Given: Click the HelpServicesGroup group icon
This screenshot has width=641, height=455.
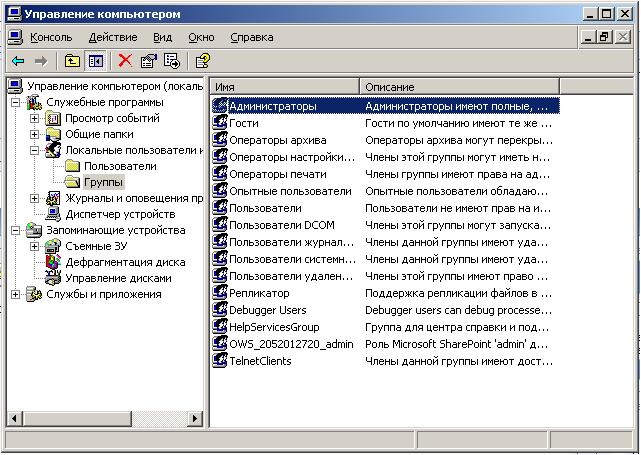Looking at the screenshot, I should (x=220, y=327).
